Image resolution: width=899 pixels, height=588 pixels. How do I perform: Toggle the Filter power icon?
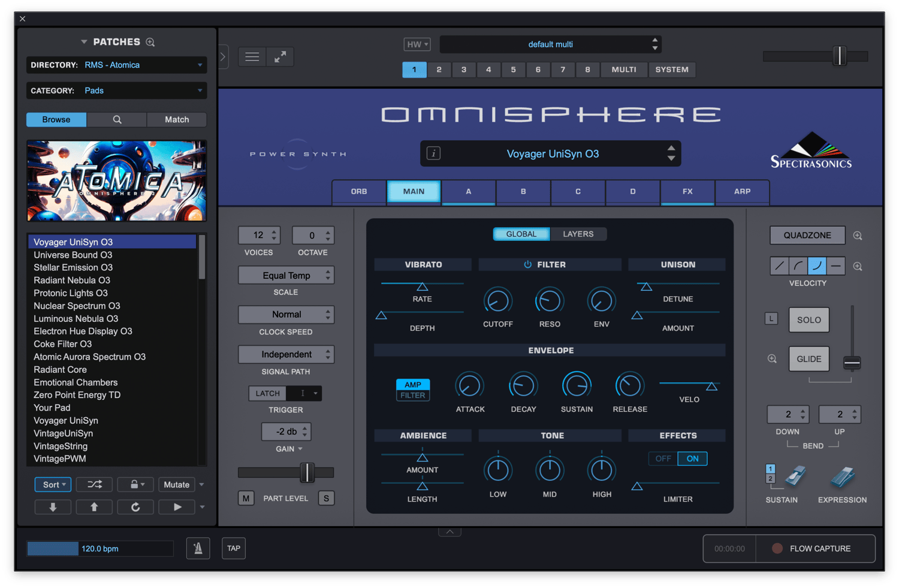[527, 264]
